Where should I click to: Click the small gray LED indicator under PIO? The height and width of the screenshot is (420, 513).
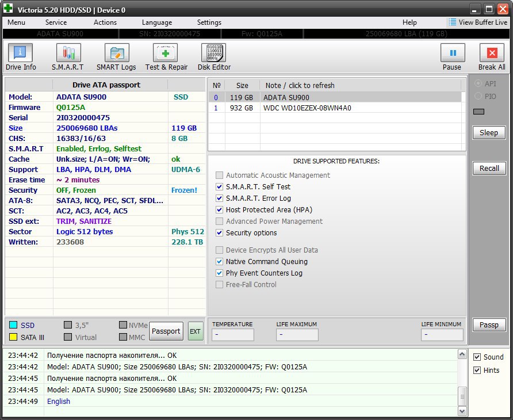478,112
